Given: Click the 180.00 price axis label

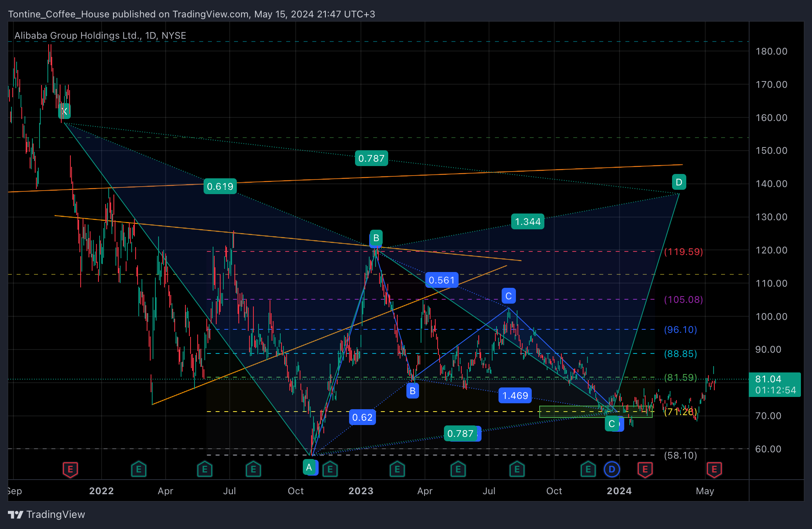Looking at the screenshot, I should pyautogui.click(x=771, y=51).
